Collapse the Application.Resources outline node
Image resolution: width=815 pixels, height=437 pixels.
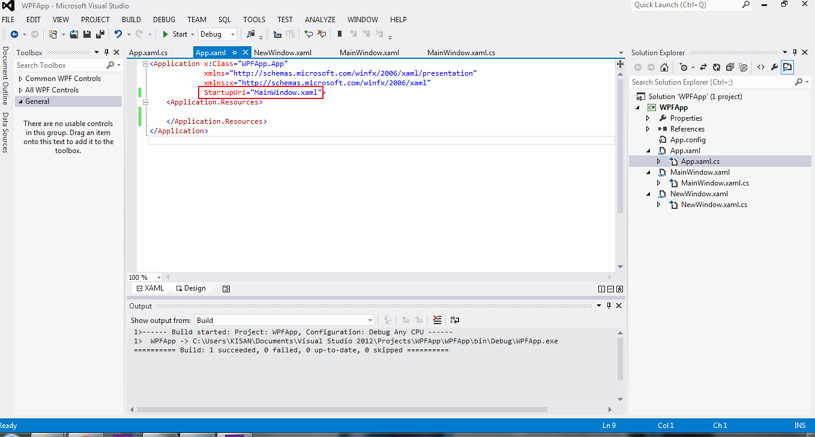click(x=146, y=102)
